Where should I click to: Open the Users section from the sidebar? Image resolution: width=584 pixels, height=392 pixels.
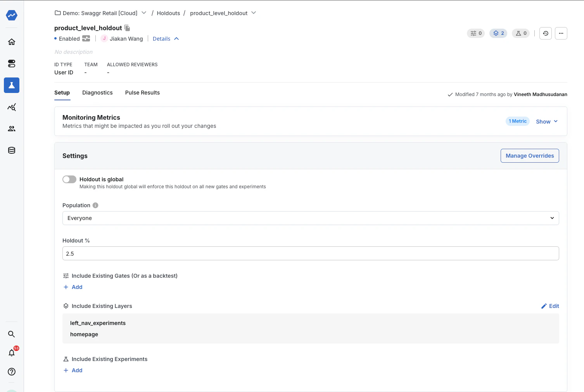(12, 129)
